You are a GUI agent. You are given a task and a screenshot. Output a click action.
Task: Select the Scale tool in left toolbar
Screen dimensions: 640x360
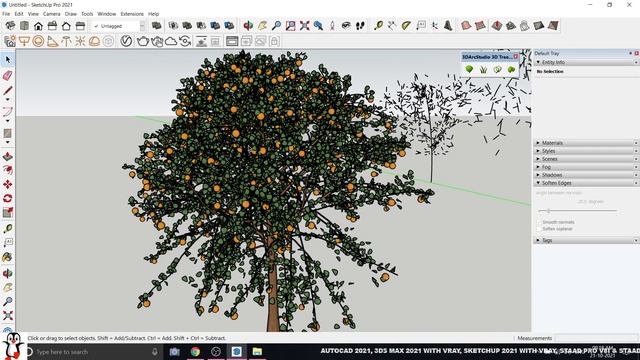click(x=8, y=212)
